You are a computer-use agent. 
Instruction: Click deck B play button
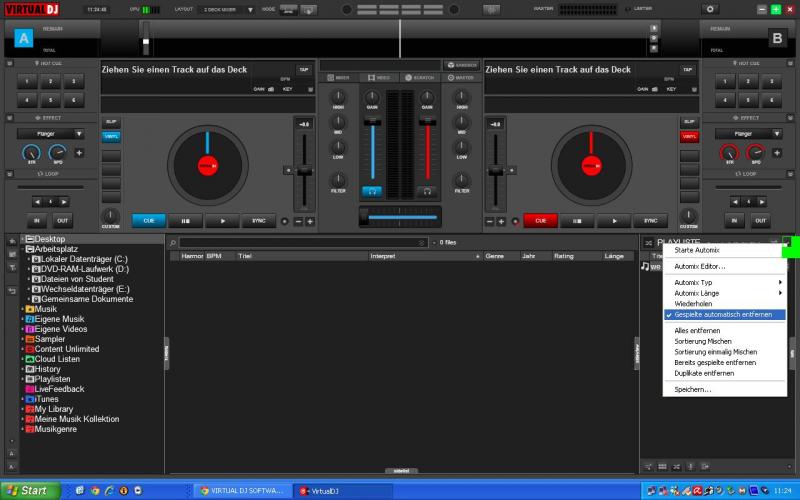pos(614,221)
